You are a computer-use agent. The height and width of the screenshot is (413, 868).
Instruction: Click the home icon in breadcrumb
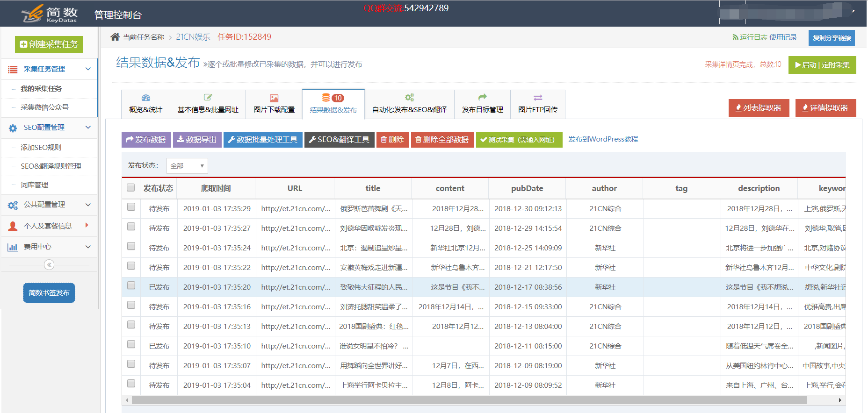coord(115,37)
